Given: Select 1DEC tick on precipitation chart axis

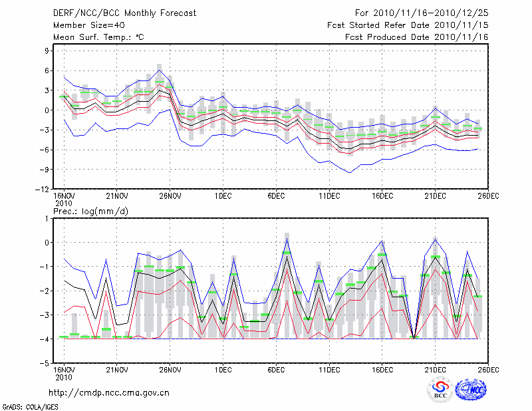Looking at the screenshot, I should (x=223, y=368).
